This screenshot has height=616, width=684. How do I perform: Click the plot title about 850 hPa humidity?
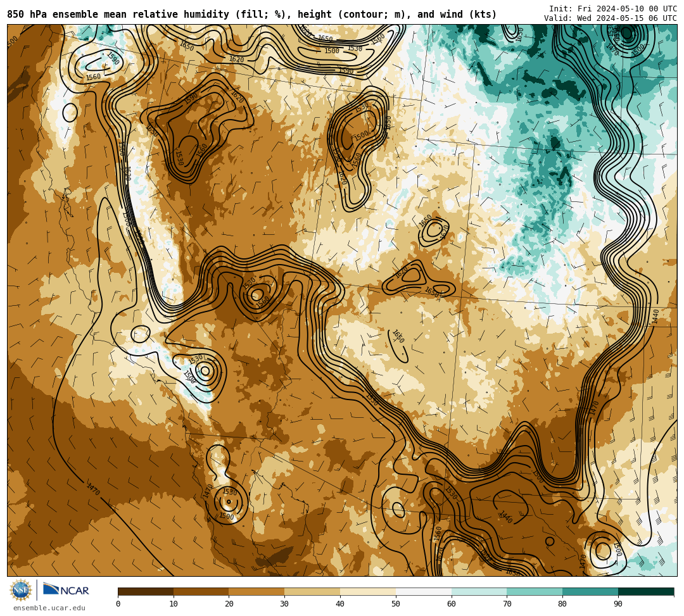251,15
